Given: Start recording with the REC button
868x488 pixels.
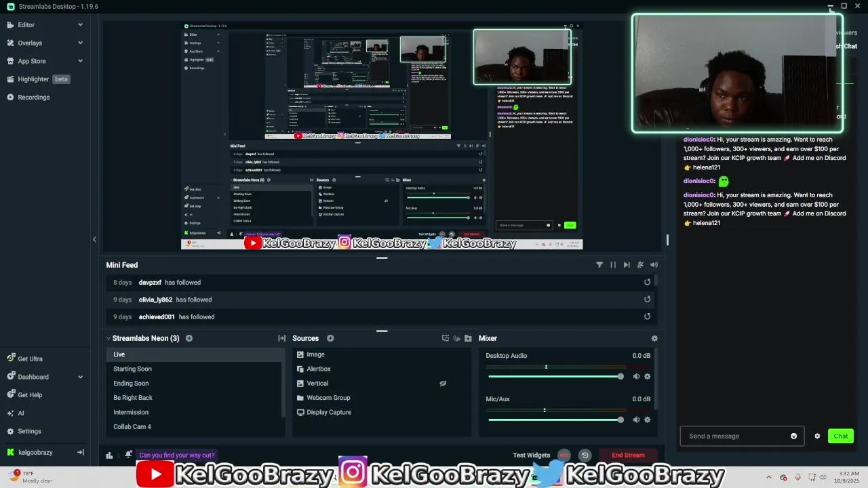Looking at the screenshot, I should pyautogui.click(x=564, y=455).
